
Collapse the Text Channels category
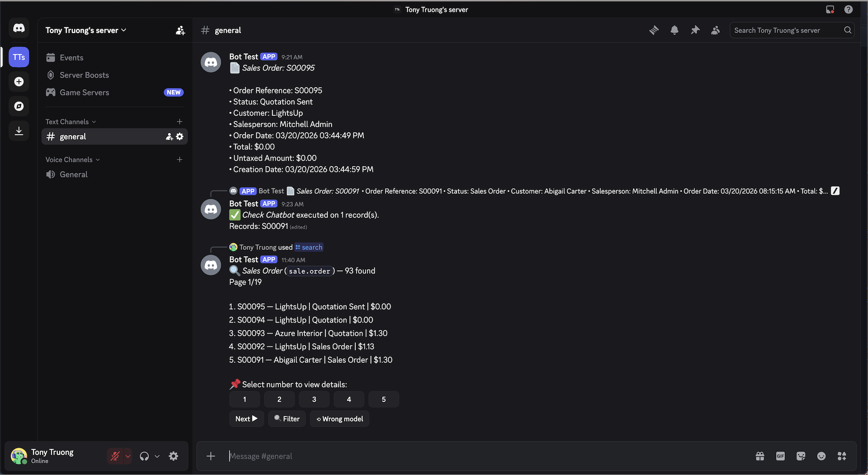click(70, 121)
